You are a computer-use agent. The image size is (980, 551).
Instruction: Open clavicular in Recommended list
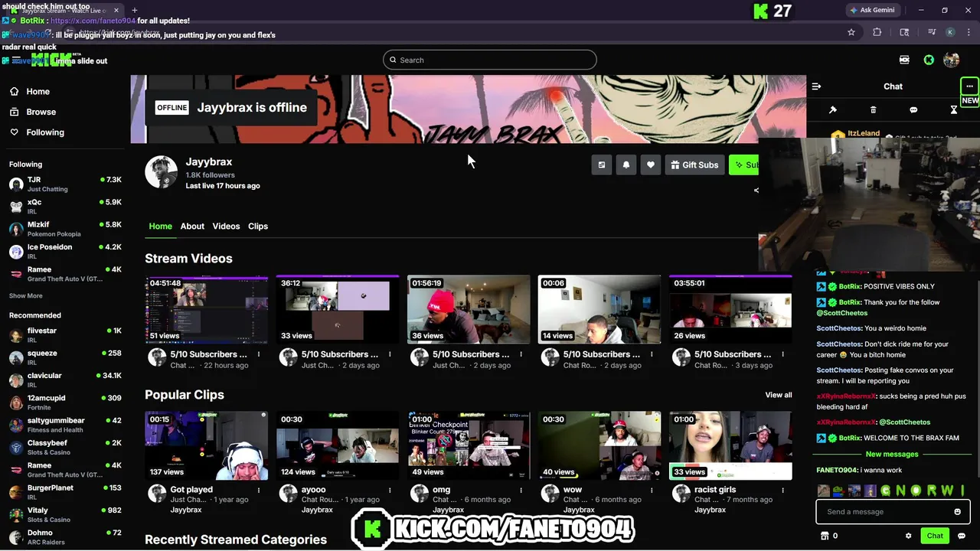coord(65,380)
